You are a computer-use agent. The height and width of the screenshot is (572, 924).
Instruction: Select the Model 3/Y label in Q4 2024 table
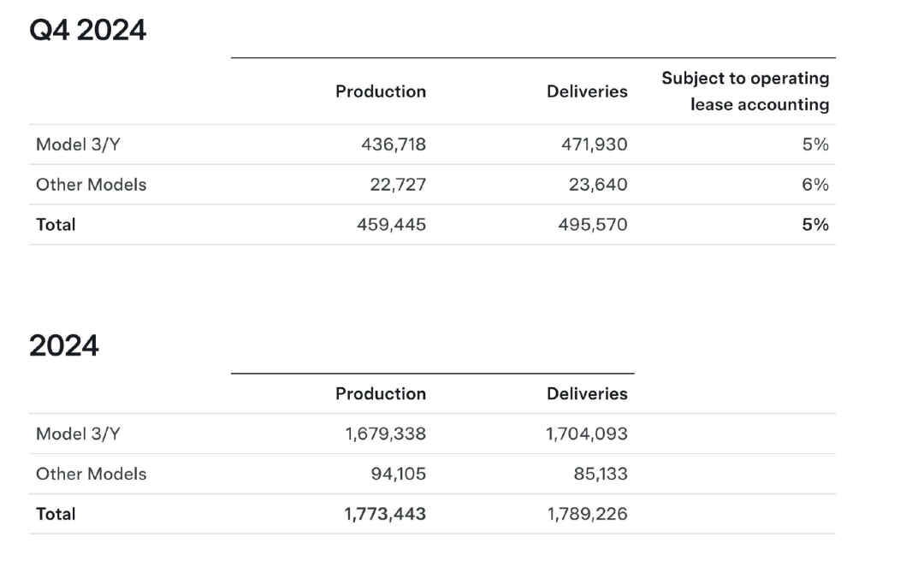pyautogui.click(x=78, y=144)
